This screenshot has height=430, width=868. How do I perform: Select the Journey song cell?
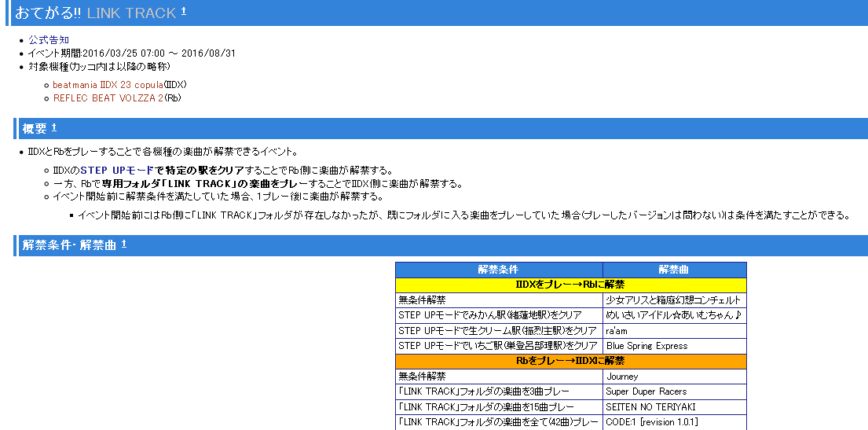(675, 377)
